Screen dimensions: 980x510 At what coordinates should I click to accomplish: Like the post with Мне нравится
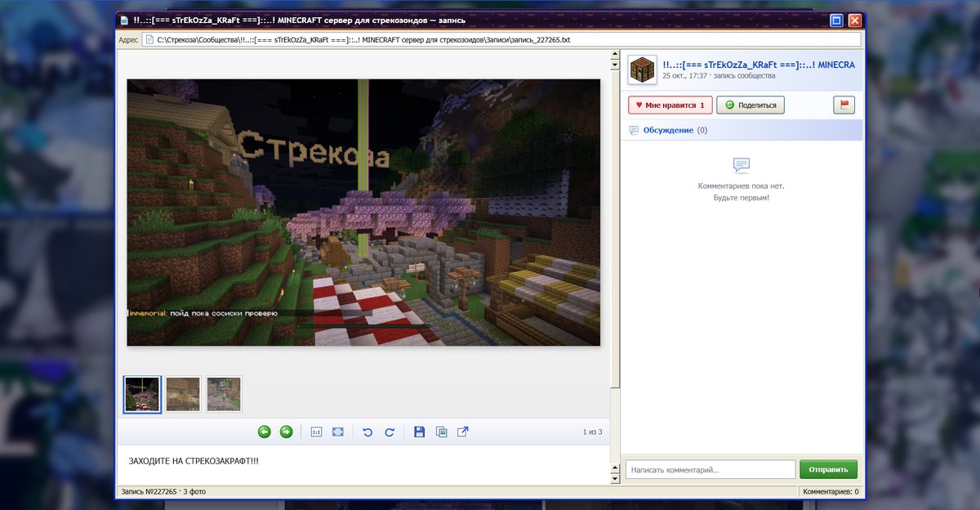click(x=670, y=105)
